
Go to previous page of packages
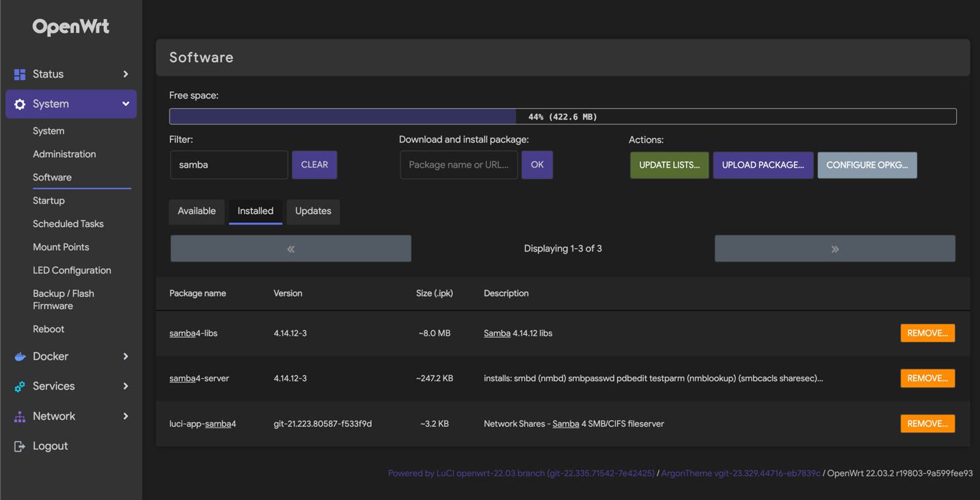click(x=291, y=249)
